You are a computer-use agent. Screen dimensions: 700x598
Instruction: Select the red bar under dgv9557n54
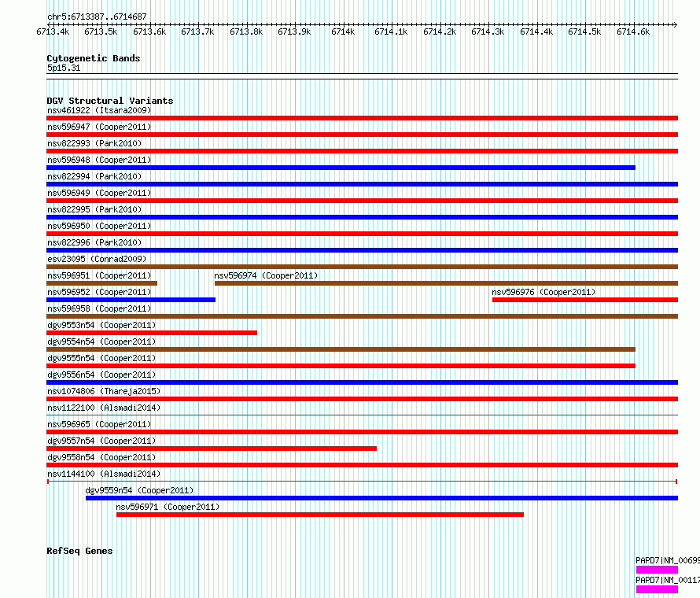click(x=212, y=448)
